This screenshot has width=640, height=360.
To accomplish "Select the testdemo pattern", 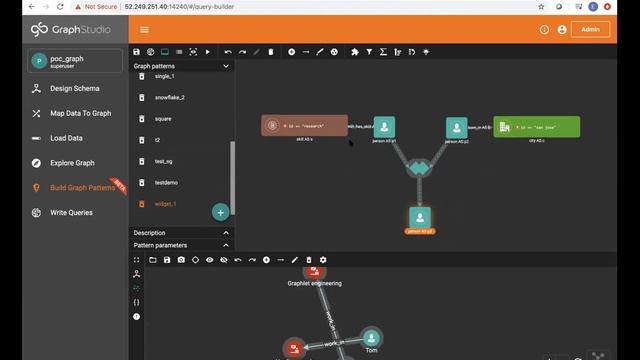I will point(166,182).
